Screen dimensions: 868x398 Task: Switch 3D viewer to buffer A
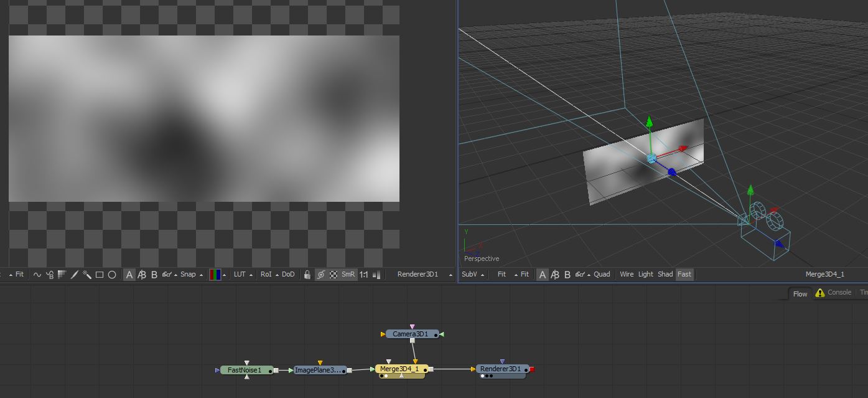[x=543, y=274]
